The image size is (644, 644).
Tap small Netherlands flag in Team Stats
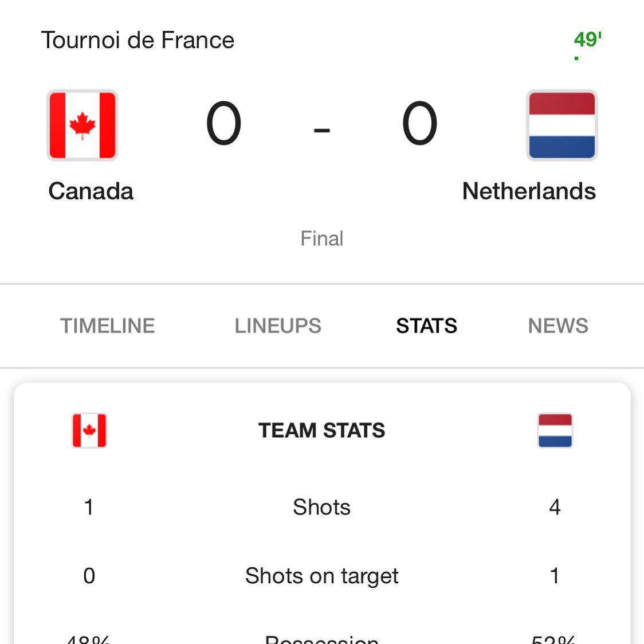click(x=555, y=430)
